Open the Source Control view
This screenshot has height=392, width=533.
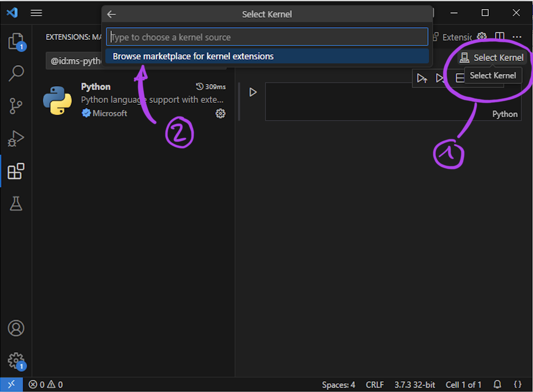coord(16,106)
